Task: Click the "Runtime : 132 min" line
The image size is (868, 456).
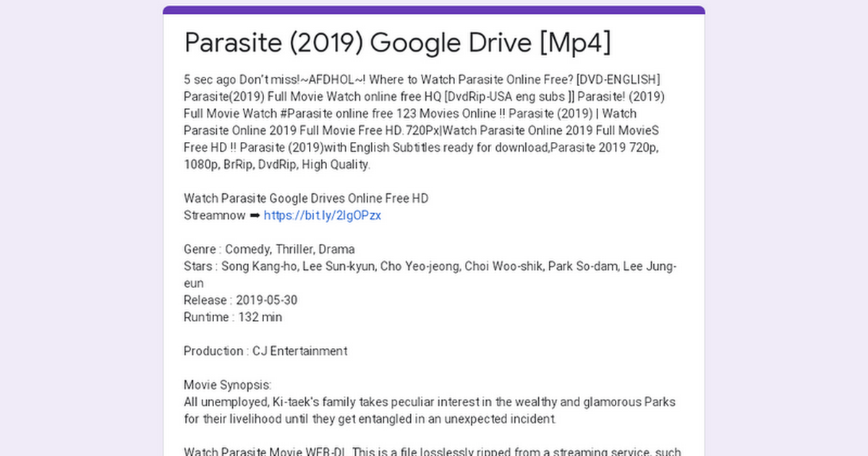Action: pos(233,317)
